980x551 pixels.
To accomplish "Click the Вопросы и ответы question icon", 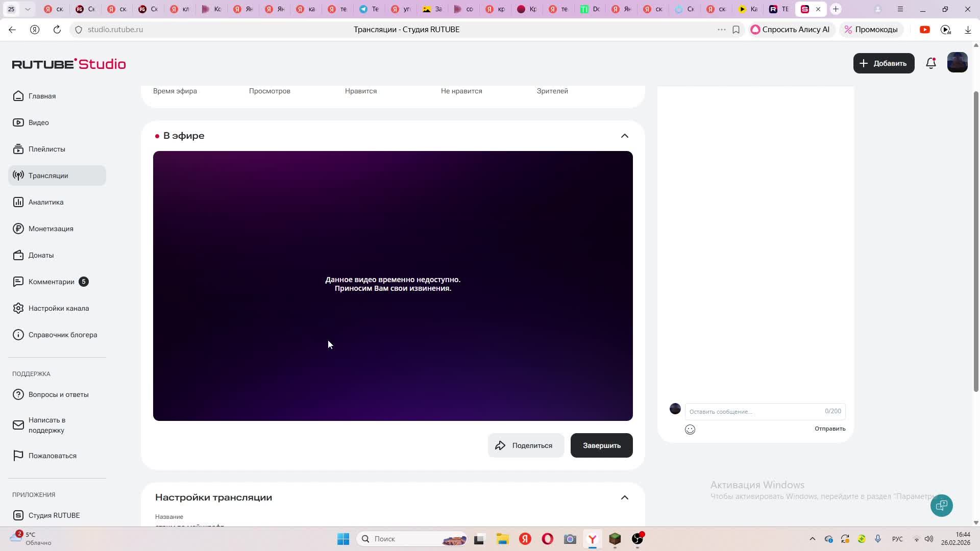I will point(18,394).
